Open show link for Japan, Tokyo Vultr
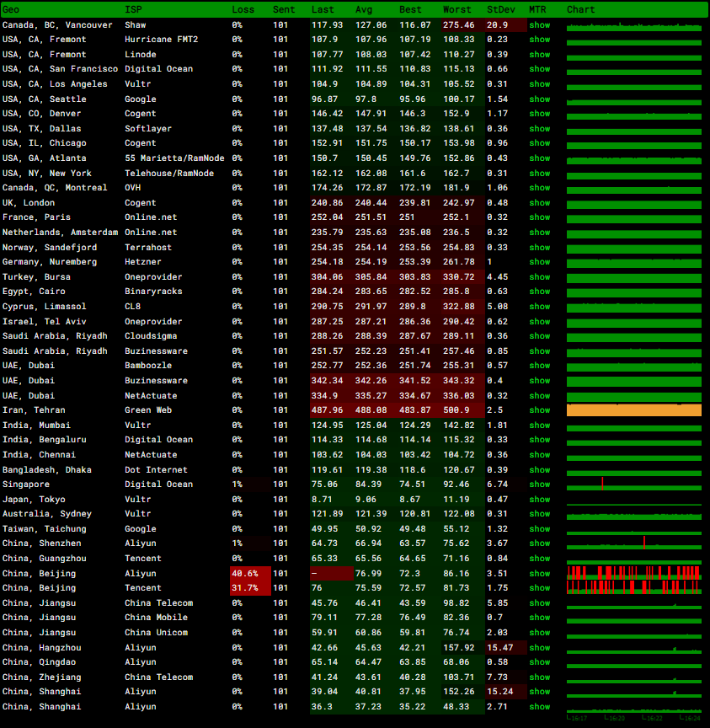Viewport: 710px width, 728px height. (539, 500)
